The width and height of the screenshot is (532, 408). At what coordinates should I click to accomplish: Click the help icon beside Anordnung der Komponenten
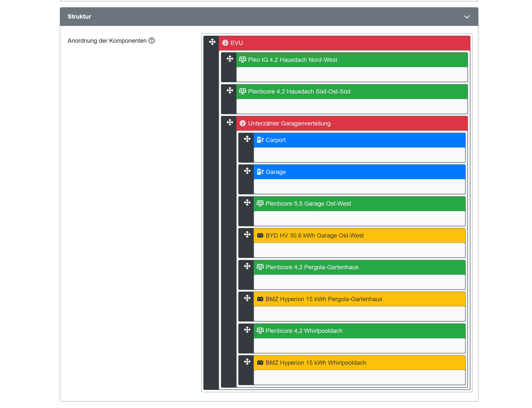click(x=152, y=40)
